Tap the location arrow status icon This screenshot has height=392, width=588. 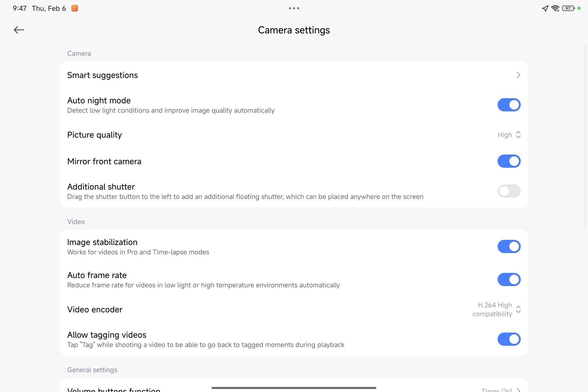tap(545, 8)
